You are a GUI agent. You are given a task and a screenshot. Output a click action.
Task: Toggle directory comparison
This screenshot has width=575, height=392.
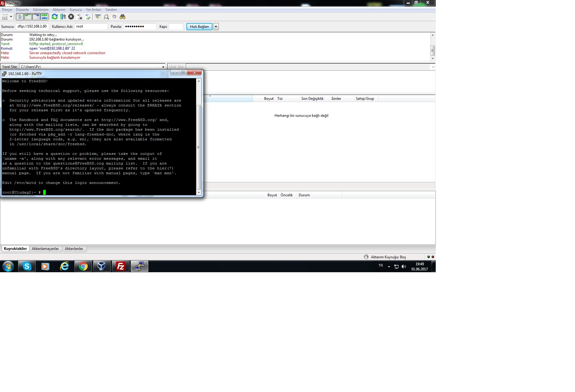pos(106,17)
